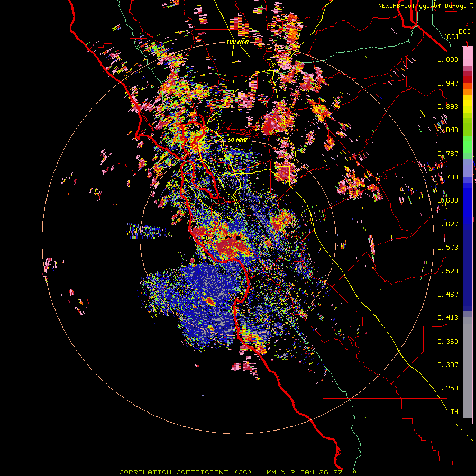Select the 0.947 scale label
This screenshot has width=476, height=476.
tap(448, 83)
